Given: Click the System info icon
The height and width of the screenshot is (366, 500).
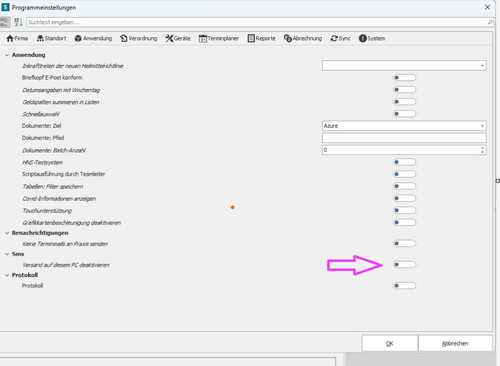Looking at the screenshot, I should pos(363,38).
